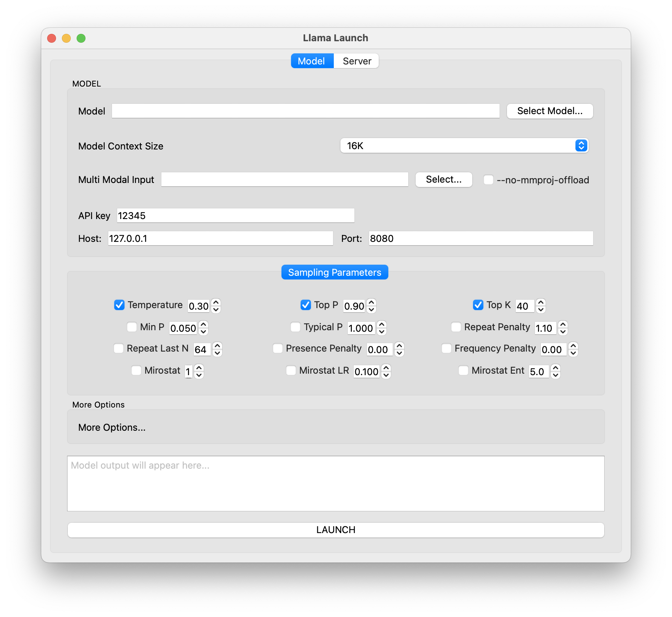
Task: Click the Presence Penalty stepper arrows
Action: [399, 349]
